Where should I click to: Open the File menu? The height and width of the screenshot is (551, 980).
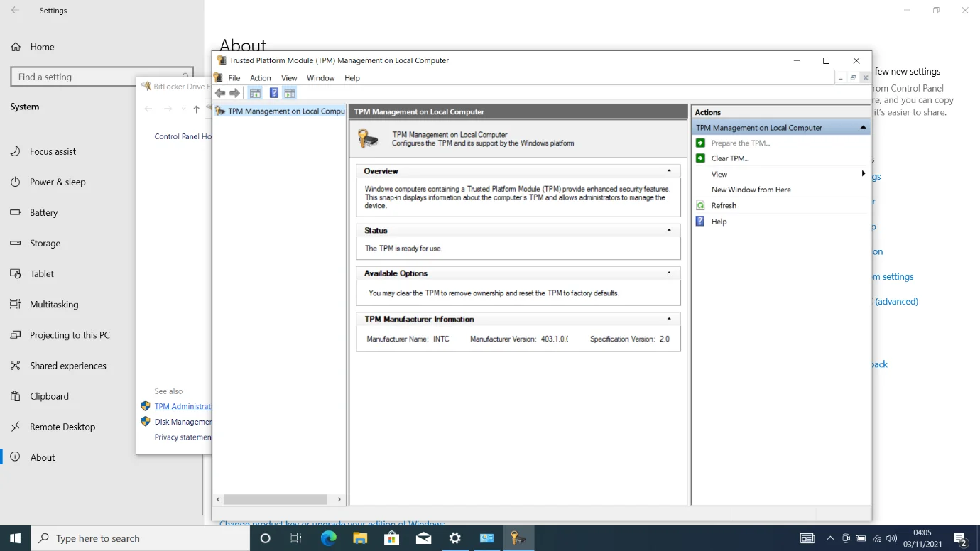tap(234, 78)
